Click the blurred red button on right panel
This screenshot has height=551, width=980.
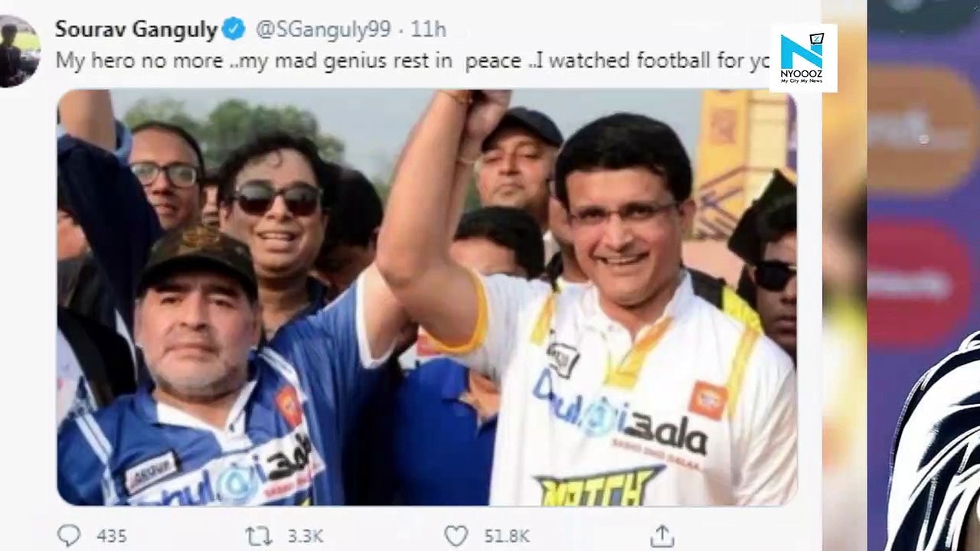[x=920, y=285]
